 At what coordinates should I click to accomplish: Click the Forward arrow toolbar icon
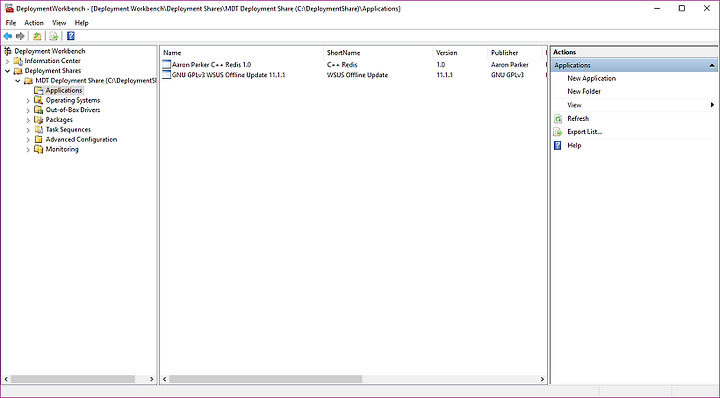pyautogui.click(x=20, y=36)
